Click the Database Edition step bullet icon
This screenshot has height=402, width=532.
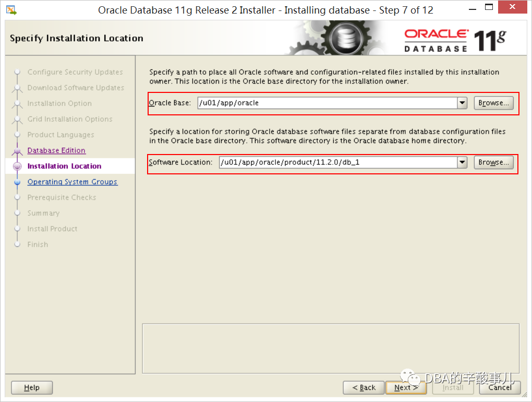click(17, 151)
